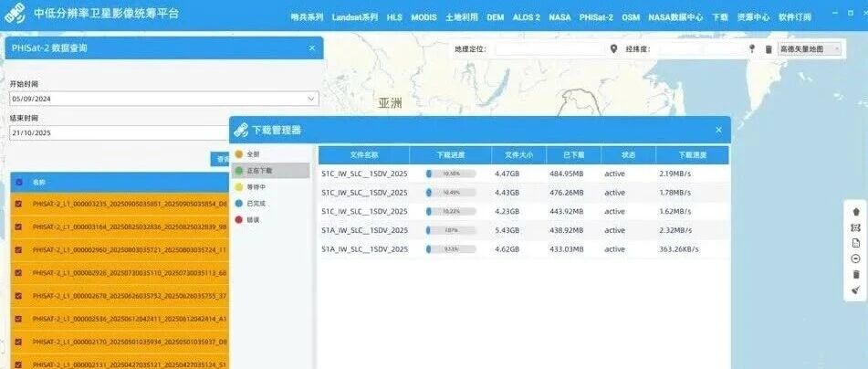Uncheck the PHISAT-2_L1_000003235 row checkbox
Viewport: 868px width, 369px height.
click(x=18, y=204)
